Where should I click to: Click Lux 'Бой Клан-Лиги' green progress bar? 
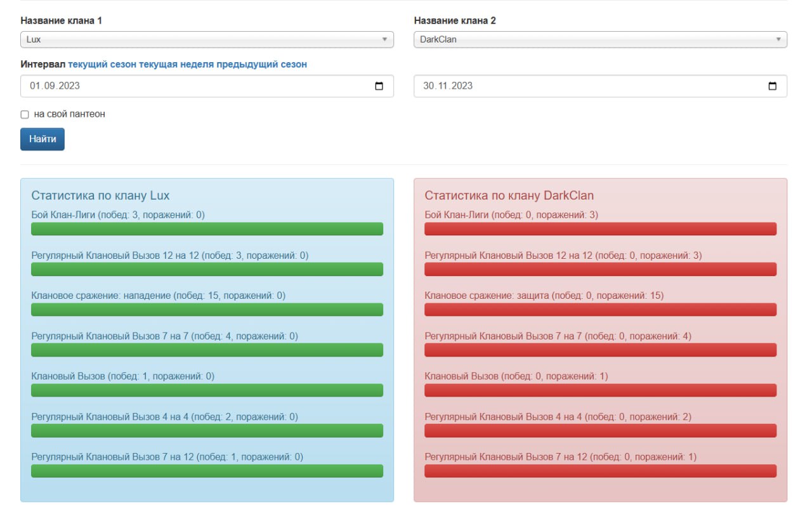coord(207,229)
